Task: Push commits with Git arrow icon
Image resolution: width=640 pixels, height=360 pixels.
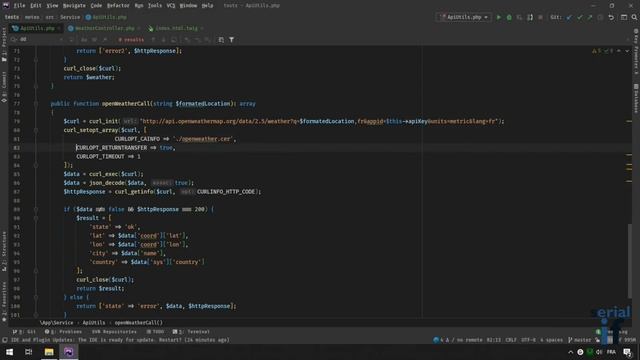Action: click(x=590, y=17)
